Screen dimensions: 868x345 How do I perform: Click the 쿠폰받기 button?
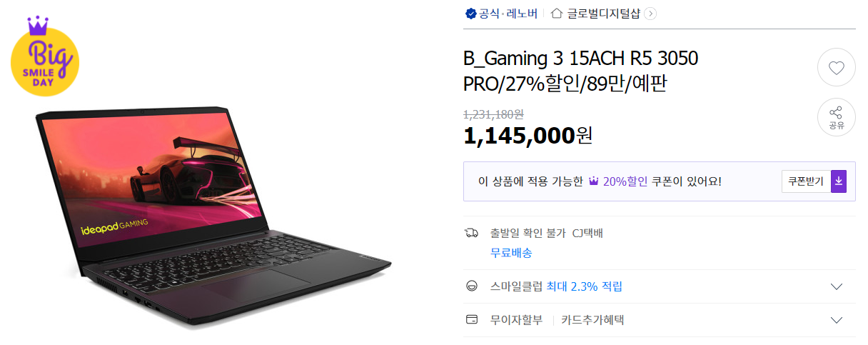click(806, 181)
